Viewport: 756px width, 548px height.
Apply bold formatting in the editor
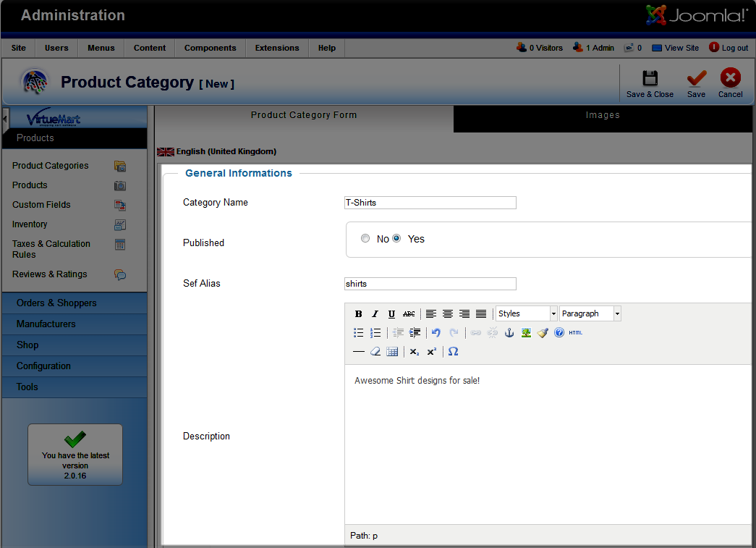point(358,314)
